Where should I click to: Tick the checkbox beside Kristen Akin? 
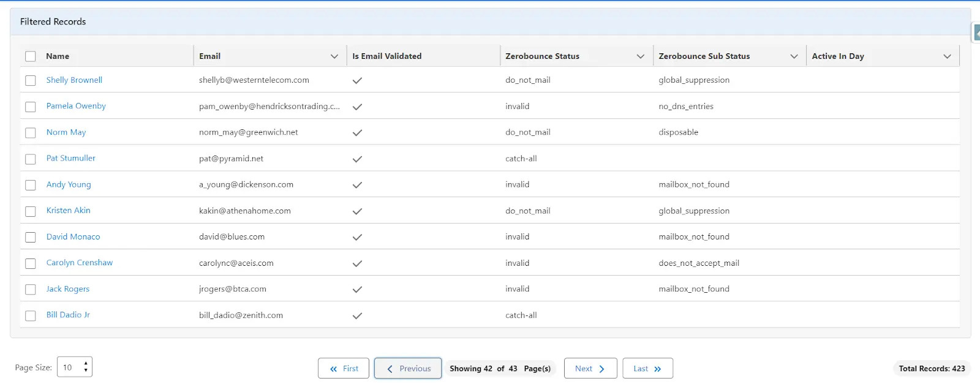[x=31, y=211]
